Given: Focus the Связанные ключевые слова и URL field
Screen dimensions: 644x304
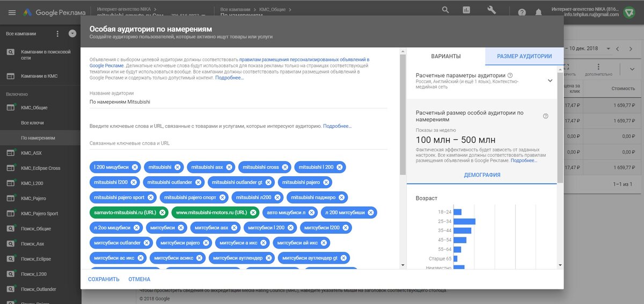Looking at the screenshot, I should tap(238, 143).
